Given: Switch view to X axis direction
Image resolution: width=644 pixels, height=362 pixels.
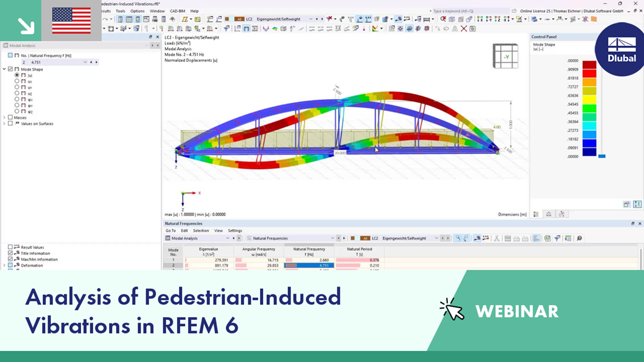Looking at the screenshot, I should coord(480,19).
